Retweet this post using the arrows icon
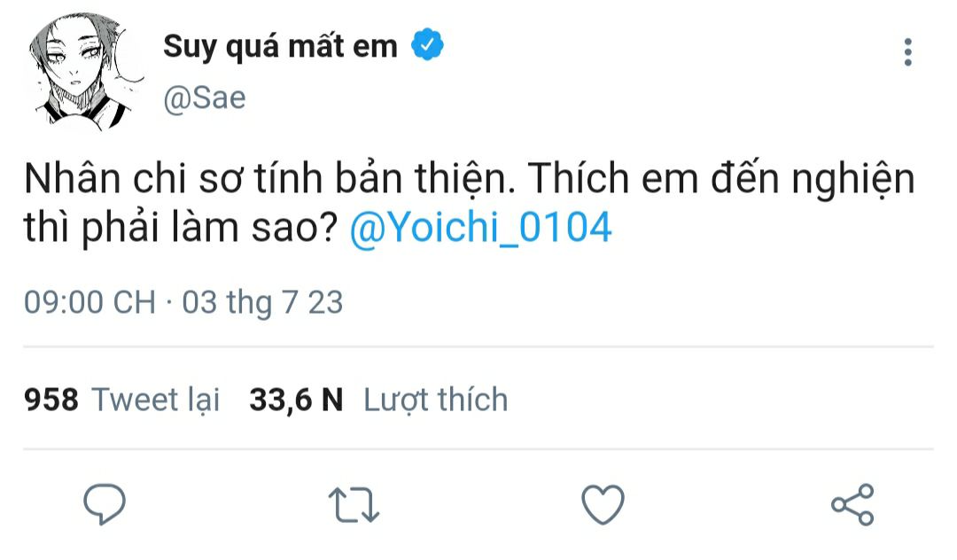 [354, 504]
